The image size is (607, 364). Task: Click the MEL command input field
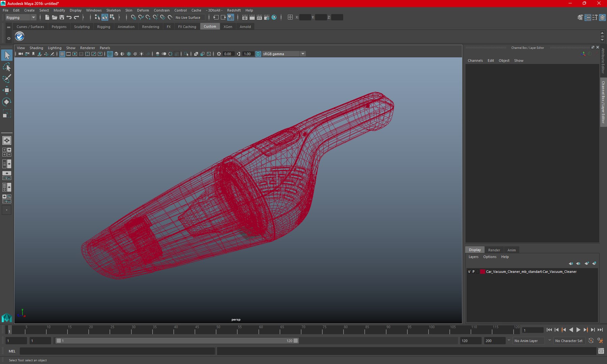click(117, 351)
